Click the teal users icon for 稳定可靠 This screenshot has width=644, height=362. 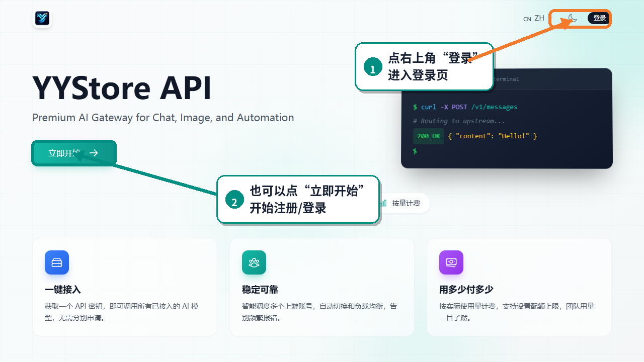[x=254, y=262]
